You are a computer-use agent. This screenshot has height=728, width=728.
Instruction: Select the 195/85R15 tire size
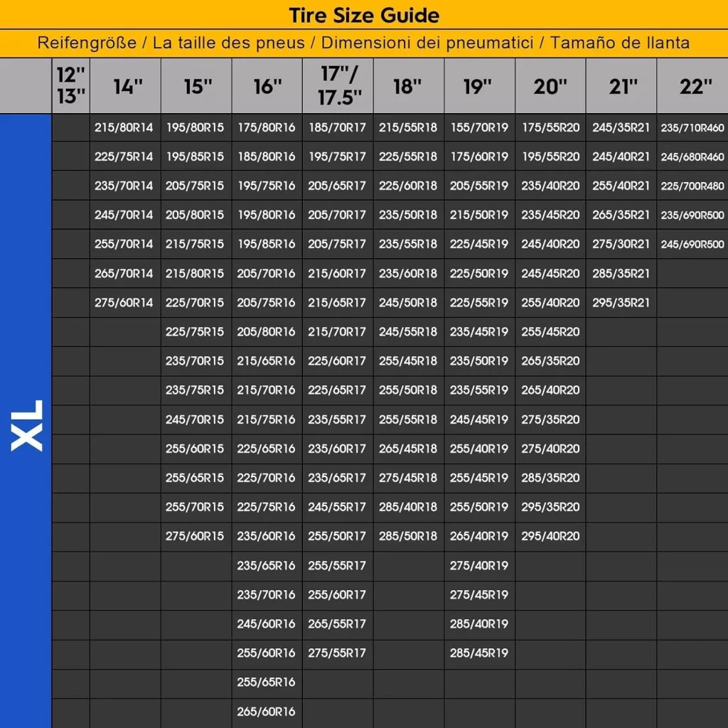[195, 157]
